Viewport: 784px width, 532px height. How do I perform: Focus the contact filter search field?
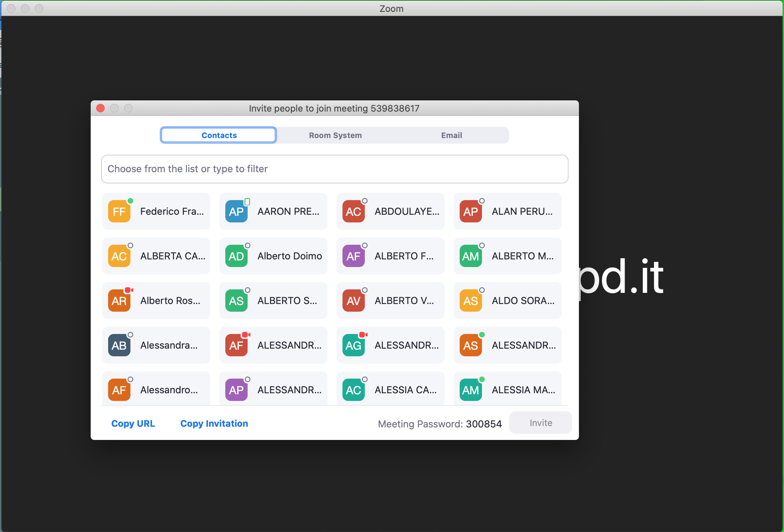[x=334, y=169]
